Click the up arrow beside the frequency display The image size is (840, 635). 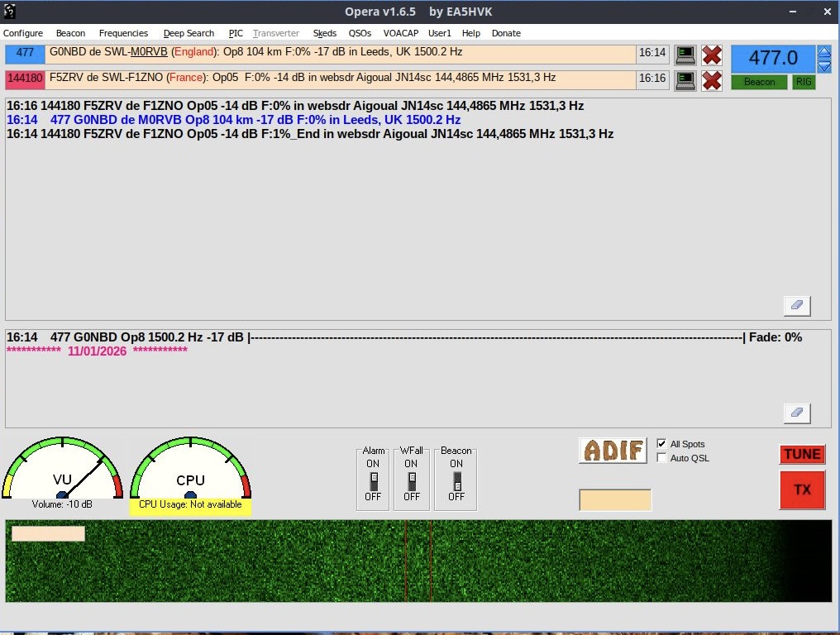click(824, 51)
